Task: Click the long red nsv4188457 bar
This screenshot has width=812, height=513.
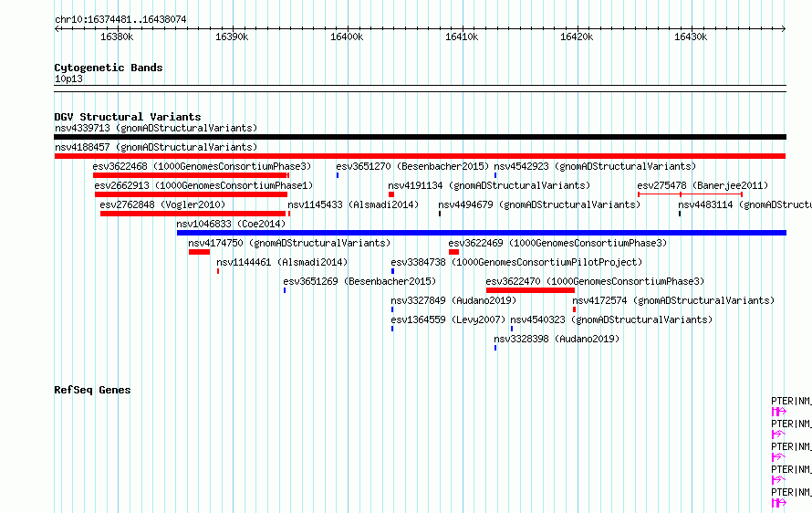Action: tap(420, 156)
